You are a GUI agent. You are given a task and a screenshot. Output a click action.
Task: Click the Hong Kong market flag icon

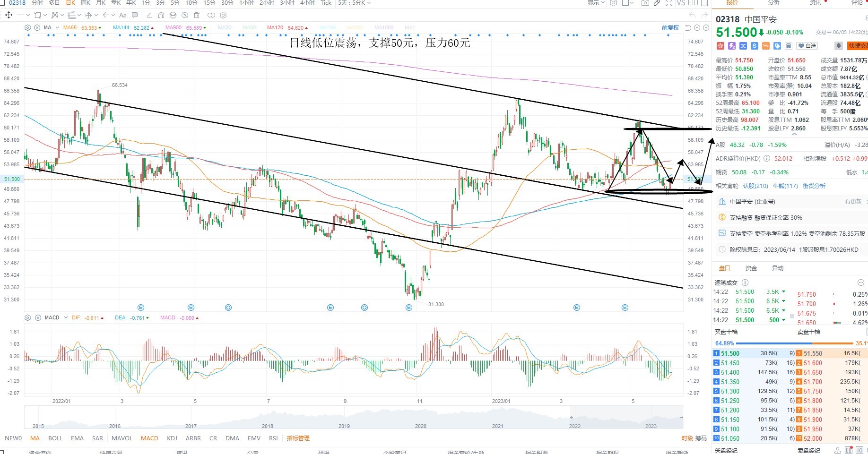click(720, 46)
